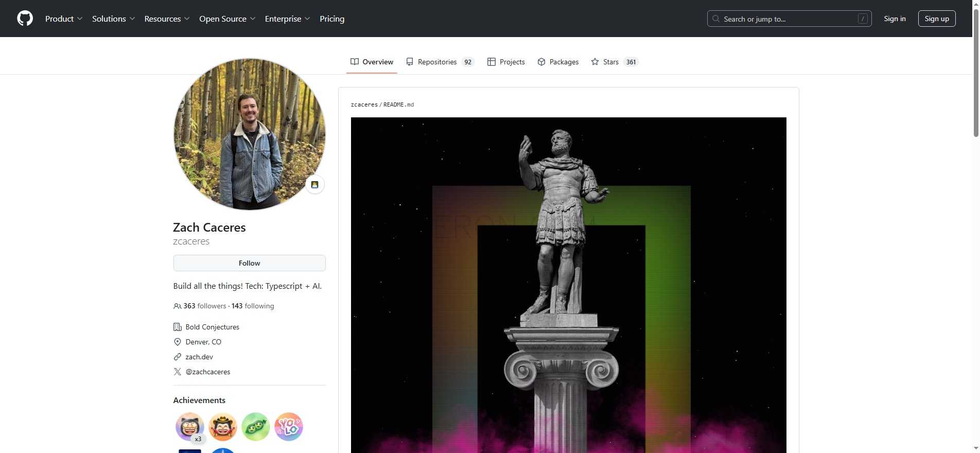View the 363 followers list

205,306
